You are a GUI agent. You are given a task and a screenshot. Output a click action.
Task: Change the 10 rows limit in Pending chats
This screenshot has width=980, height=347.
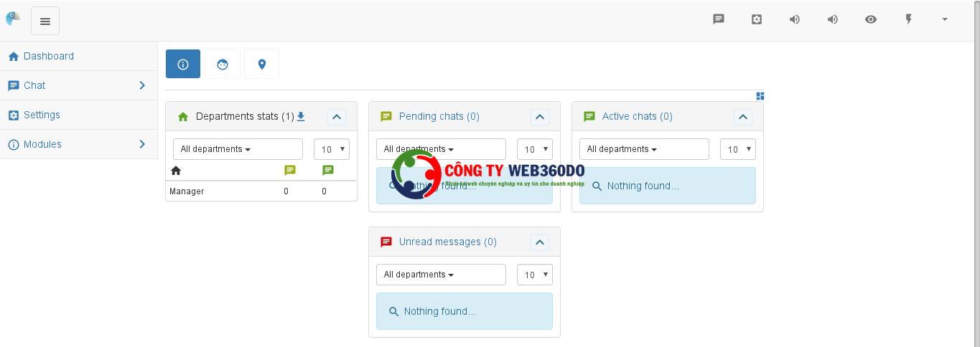[535, 149]
